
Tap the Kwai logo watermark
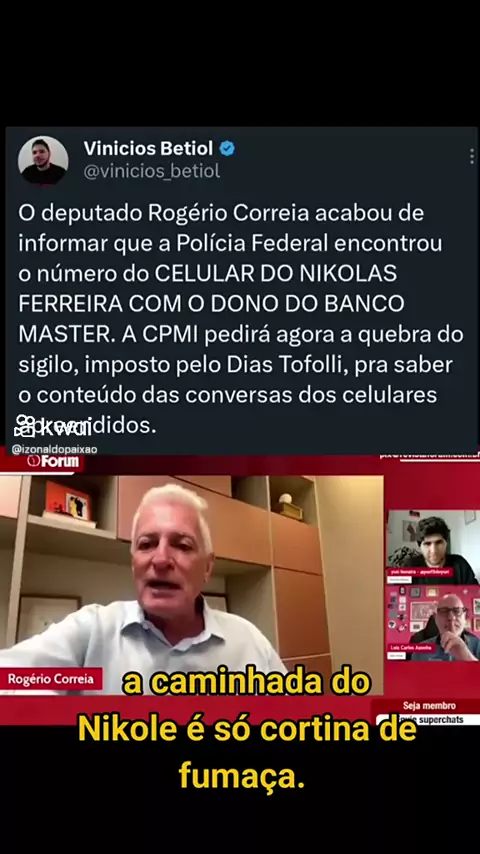pyautogui.click(x=53, y=428)
